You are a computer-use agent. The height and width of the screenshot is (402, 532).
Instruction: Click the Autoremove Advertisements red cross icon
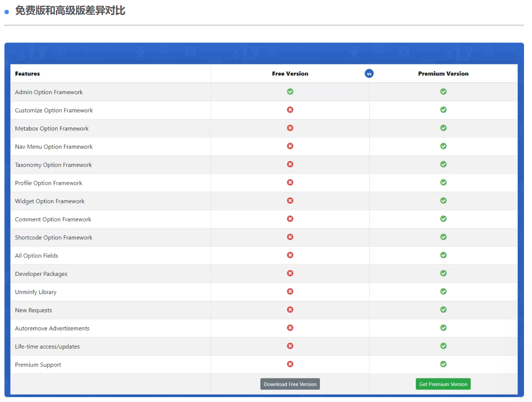[290, 328]
